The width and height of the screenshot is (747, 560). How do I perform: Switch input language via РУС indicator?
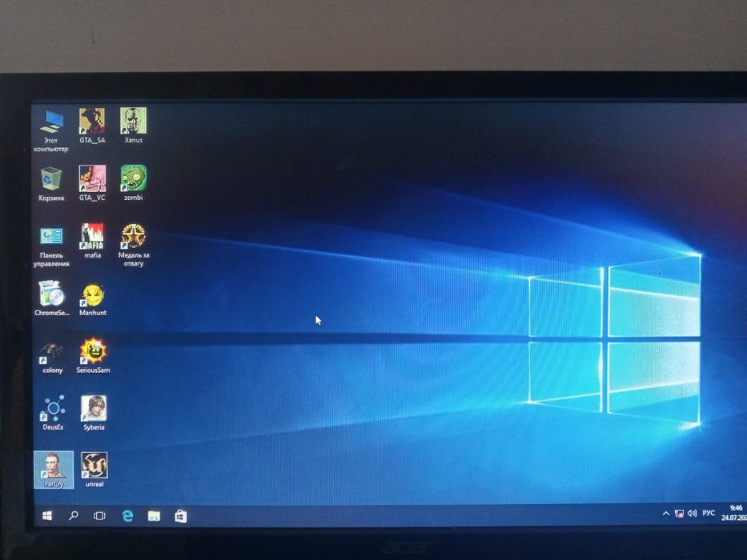709,512
